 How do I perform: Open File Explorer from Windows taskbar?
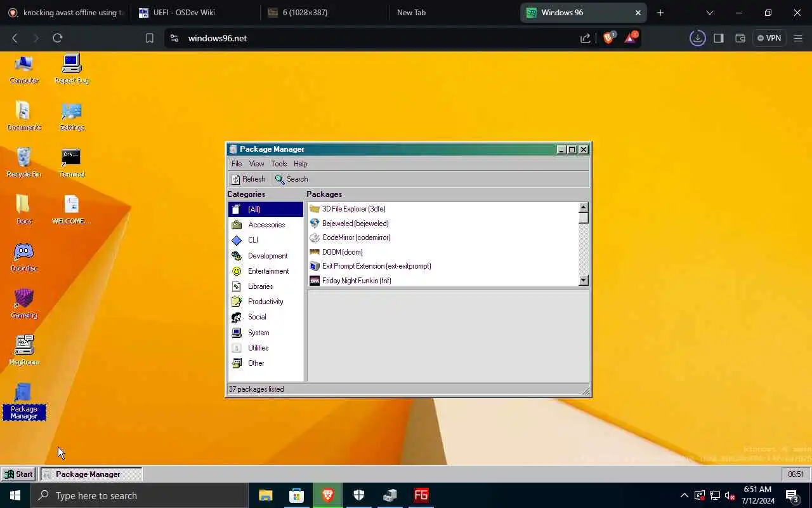(266, 495)
